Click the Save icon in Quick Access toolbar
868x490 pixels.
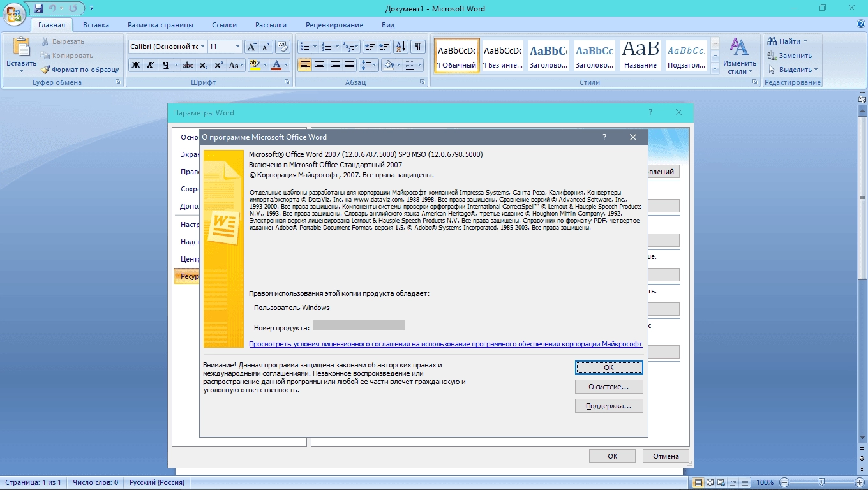[38, 8]
